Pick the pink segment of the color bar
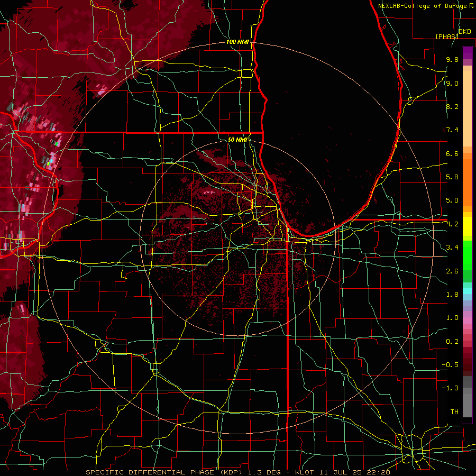This screenshot has height=476, width=476. pos(467,321)
